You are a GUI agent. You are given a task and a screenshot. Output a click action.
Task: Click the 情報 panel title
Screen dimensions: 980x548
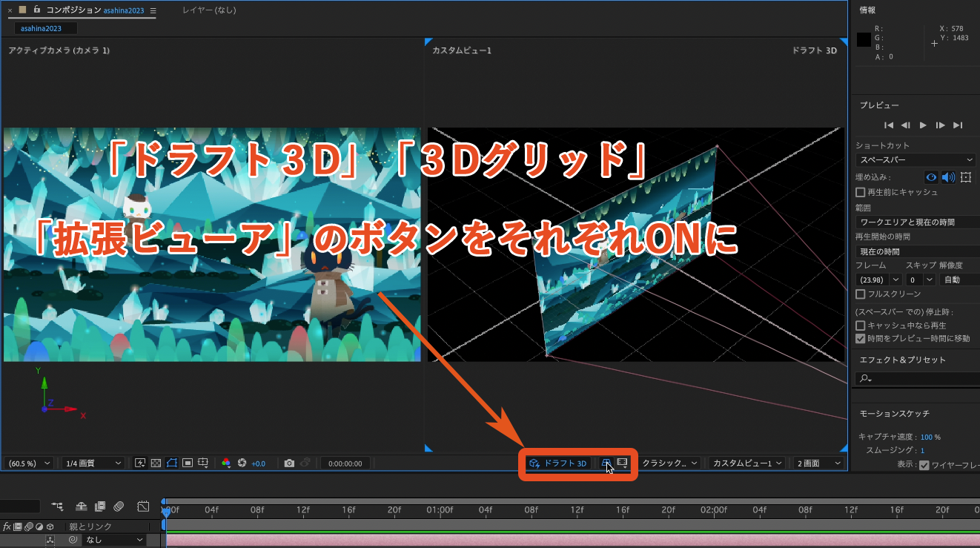pyautogui.click(x=867, y=10)
